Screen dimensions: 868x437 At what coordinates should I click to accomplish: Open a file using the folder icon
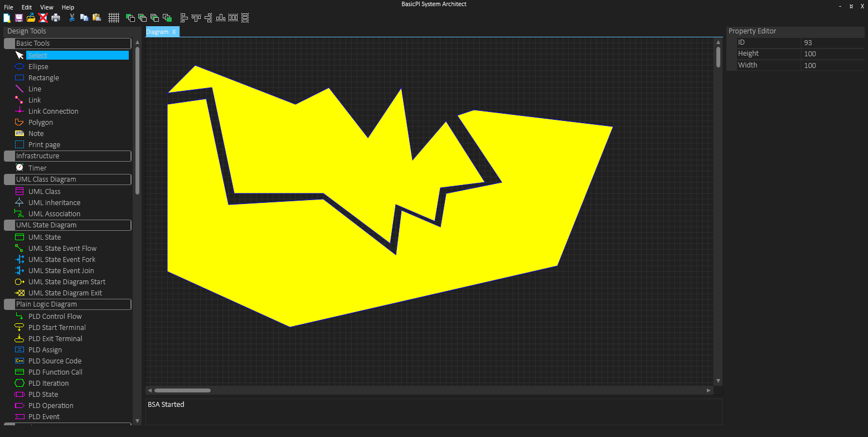31,18
